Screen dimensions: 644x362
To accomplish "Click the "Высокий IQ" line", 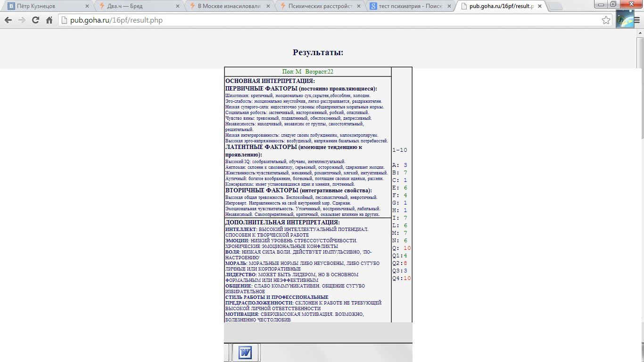I will [x=285, y=162].
